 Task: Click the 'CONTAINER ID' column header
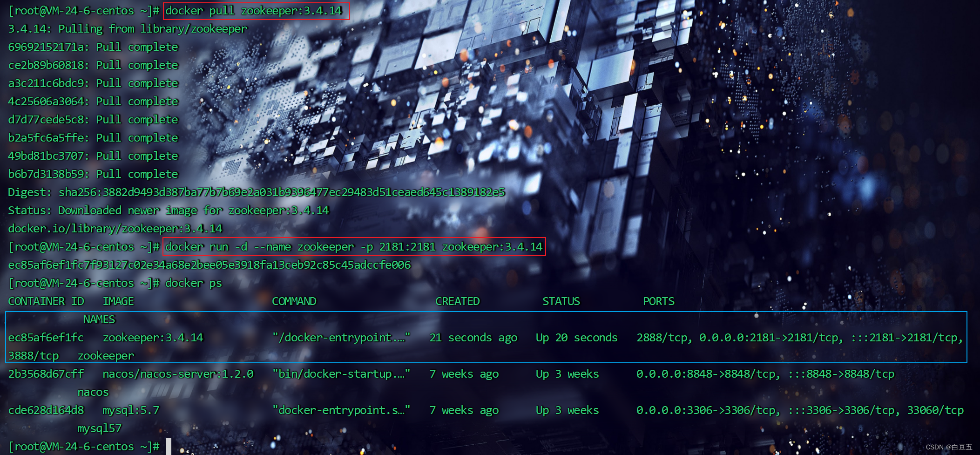(46, 301)
